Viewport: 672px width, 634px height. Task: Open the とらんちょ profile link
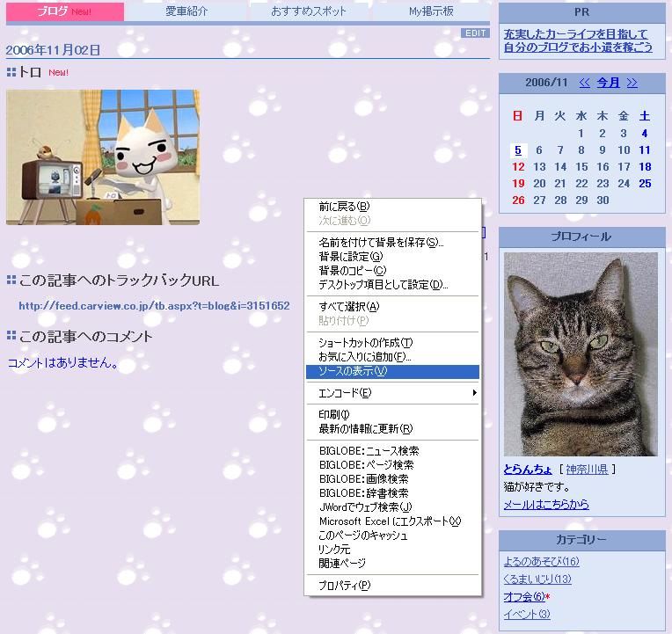(x=528, y=469)
